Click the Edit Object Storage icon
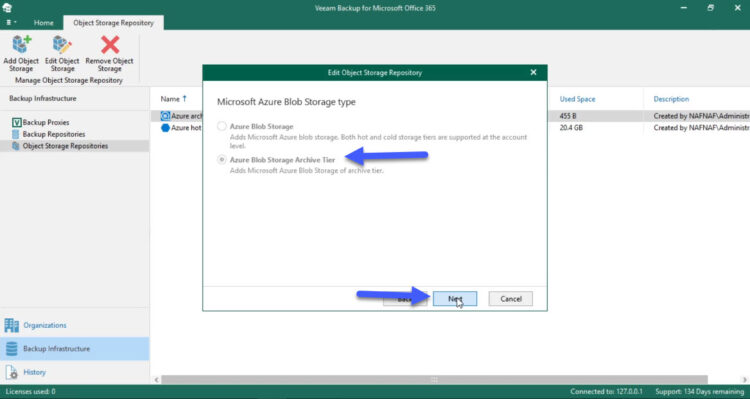The height and width of the screenshot is (399, 750). [x=62, y=44]
